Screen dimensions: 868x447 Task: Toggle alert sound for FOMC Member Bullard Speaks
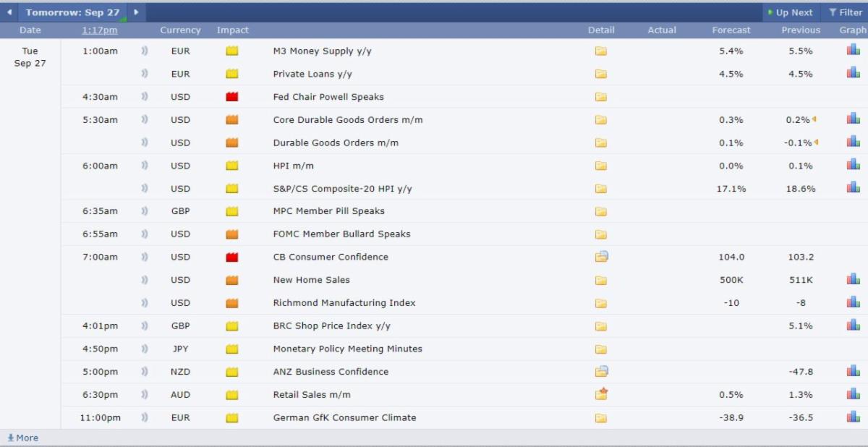[144, 234]
